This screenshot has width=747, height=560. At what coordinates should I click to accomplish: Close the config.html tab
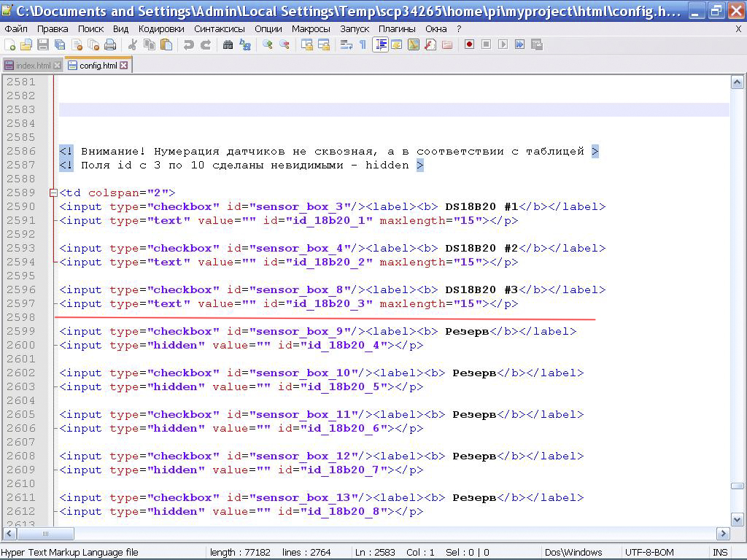point(124,65)
